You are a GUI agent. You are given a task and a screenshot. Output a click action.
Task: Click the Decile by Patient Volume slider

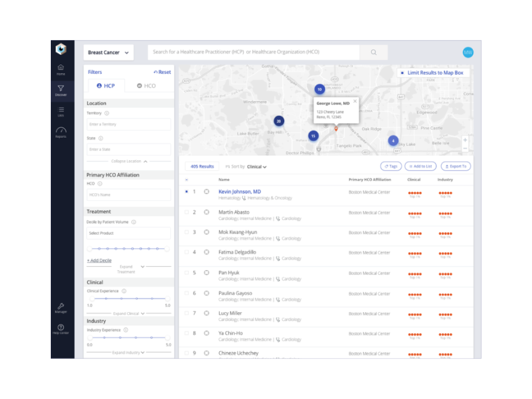click(x=129, y=248)
